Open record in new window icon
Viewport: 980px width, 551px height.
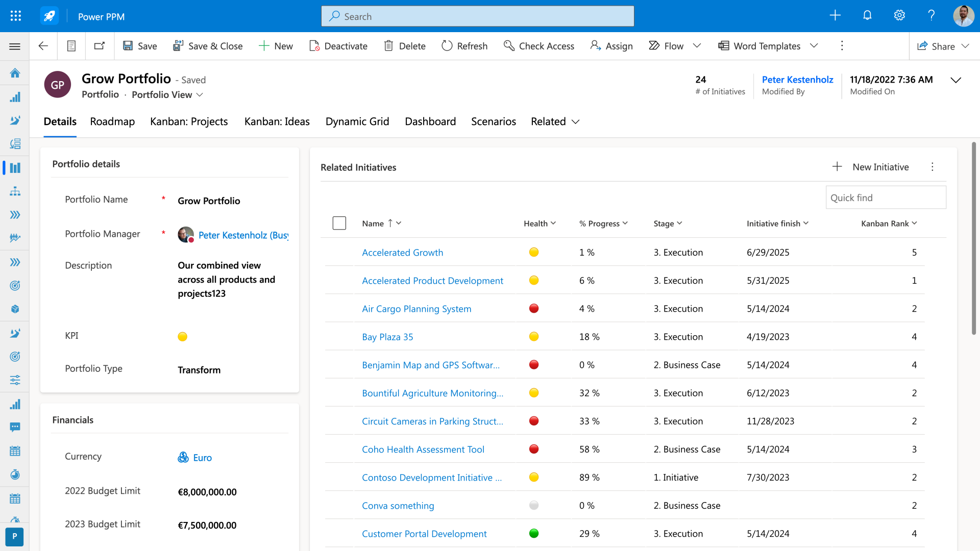100,46
